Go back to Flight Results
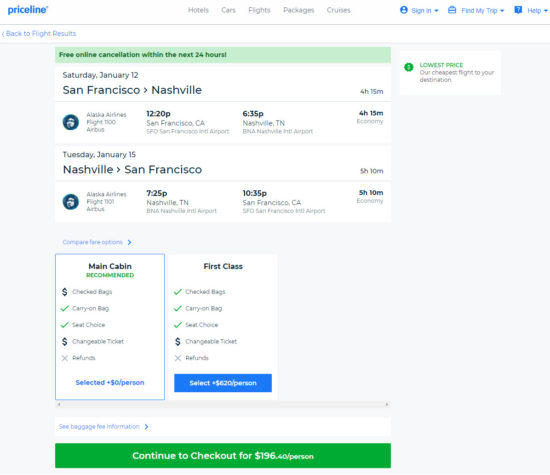550x475 pixels. click(39, 34)
